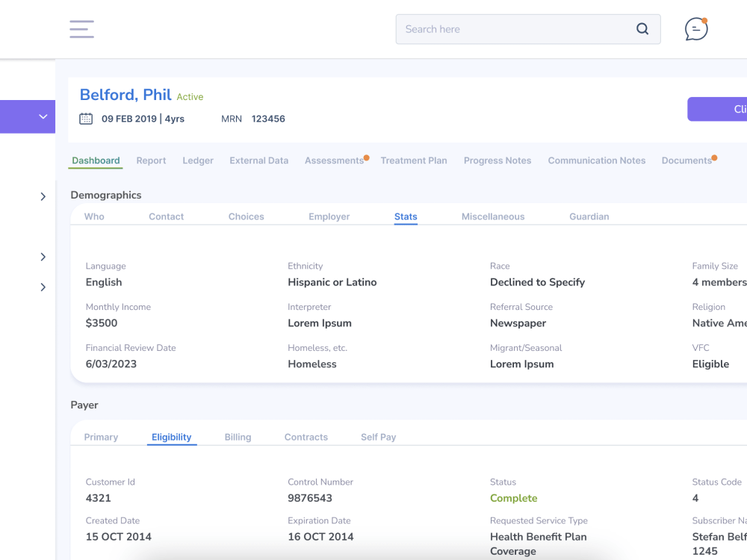The width and height of the screenshot is (747, 560).
Task: Open the Billing payer tab
Action: 238,437
